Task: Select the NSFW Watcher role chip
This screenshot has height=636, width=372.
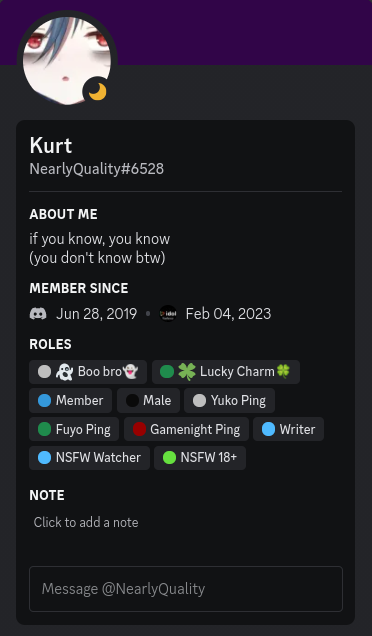Action: pos(89,458)
